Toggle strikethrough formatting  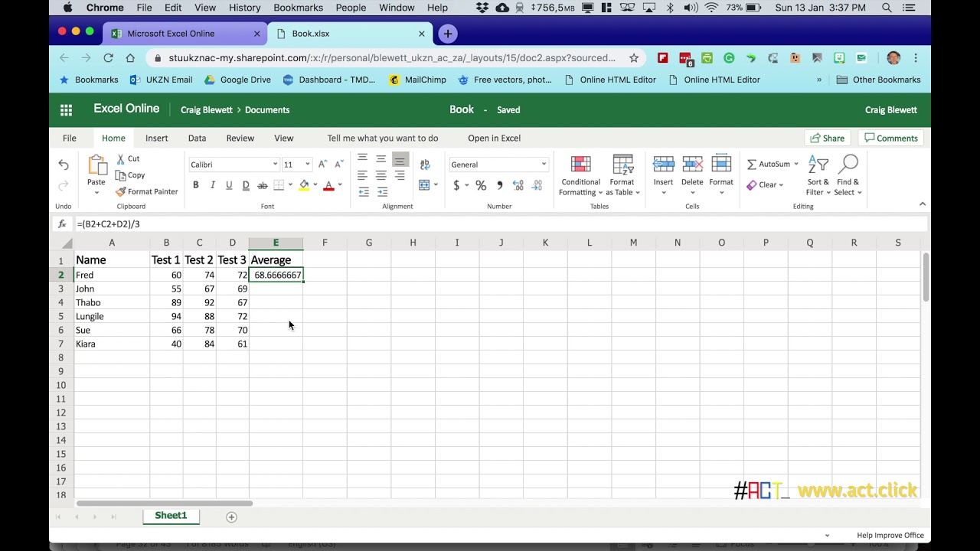point(263,185)
